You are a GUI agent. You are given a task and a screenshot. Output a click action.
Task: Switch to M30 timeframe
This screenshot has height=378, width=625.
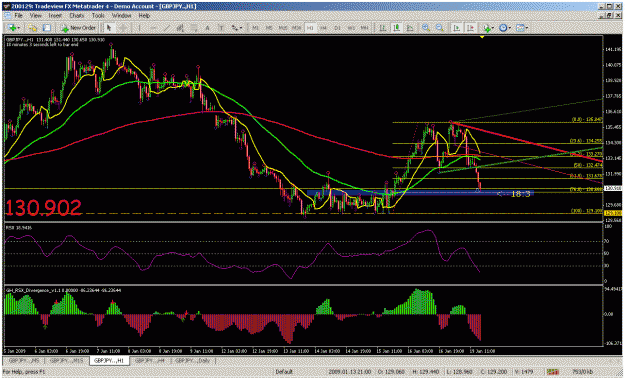[x=296, y=28]
